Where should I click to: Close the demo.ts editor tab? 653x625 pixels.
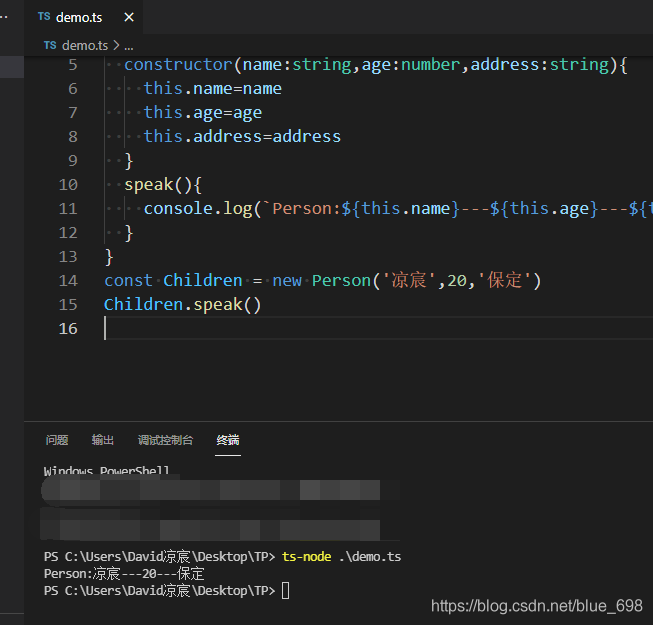click(129, 17)
